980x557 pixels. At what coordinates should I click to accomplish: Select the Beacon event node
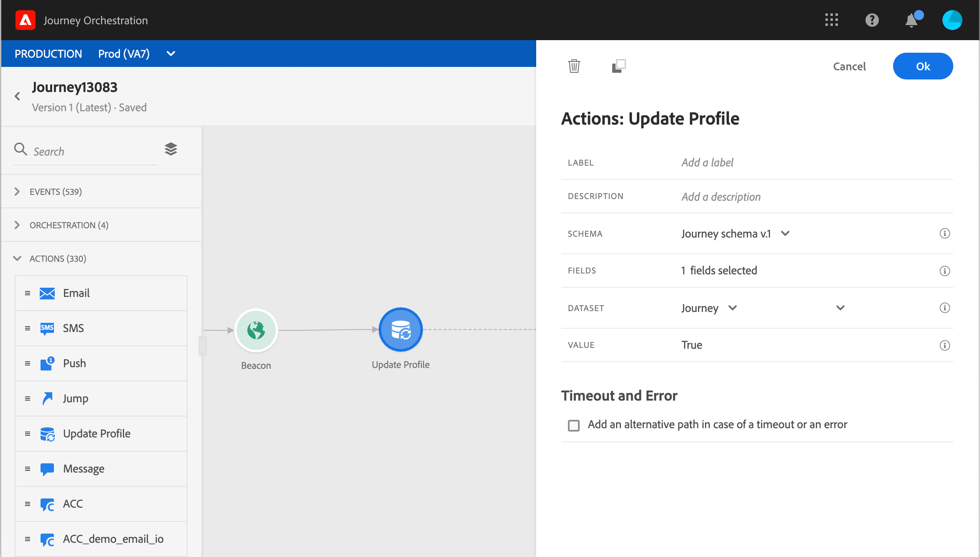256,330
